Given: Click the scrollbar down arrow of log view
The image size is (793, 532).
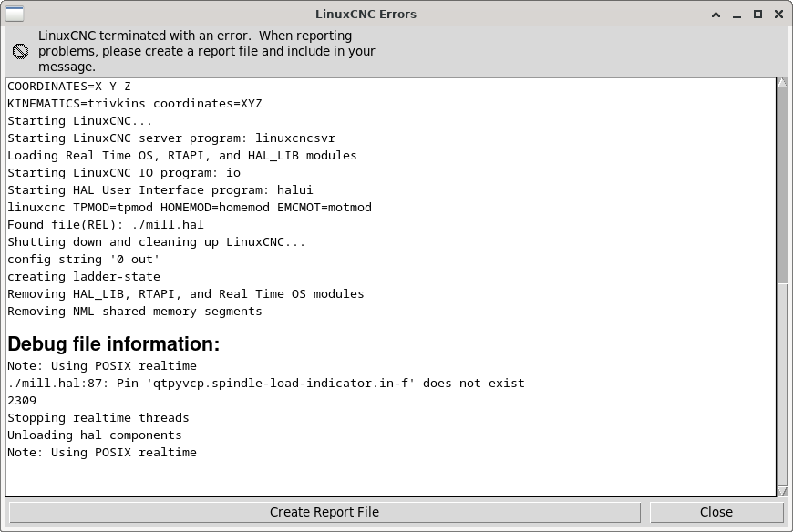Looking at the screenshot, I should coord(782,492).
